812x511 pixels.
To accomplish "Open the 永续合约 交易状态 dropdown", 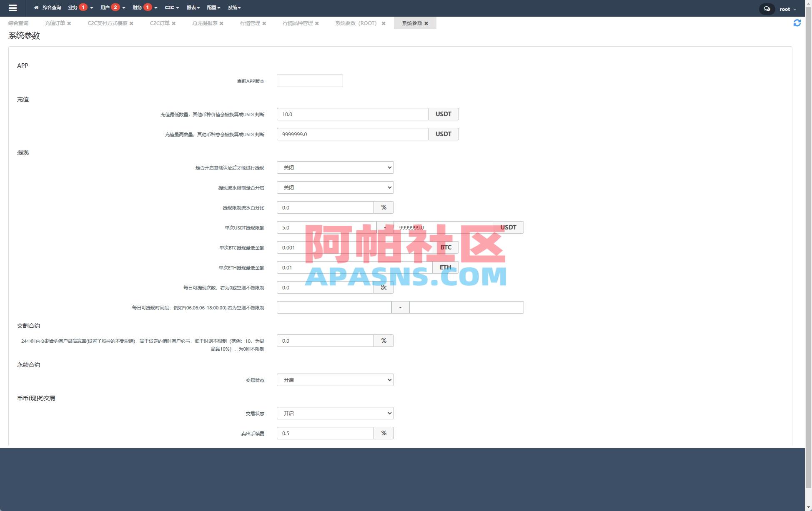I will click(335, 379).
